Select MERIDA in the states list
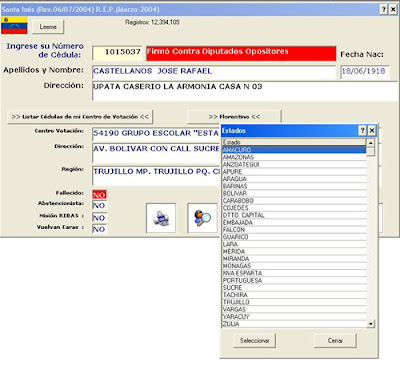 coord(294,251)
